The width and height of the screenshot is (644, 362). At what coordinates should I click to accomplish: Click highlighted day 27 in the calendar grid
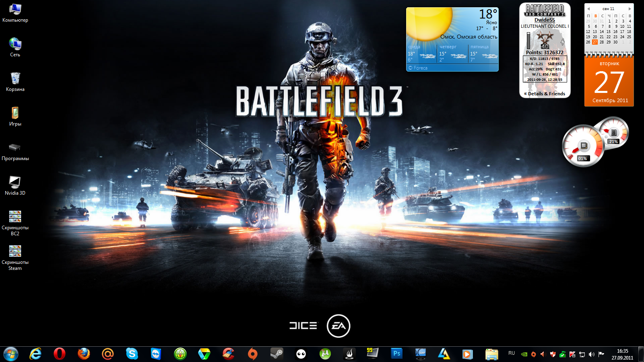(x=595, y=42)
